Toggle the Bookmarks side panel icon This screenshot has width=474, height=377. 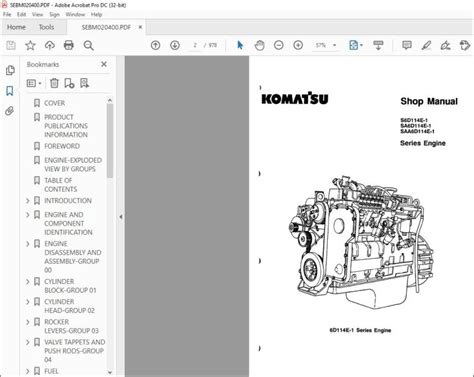[x=10, y=91]
